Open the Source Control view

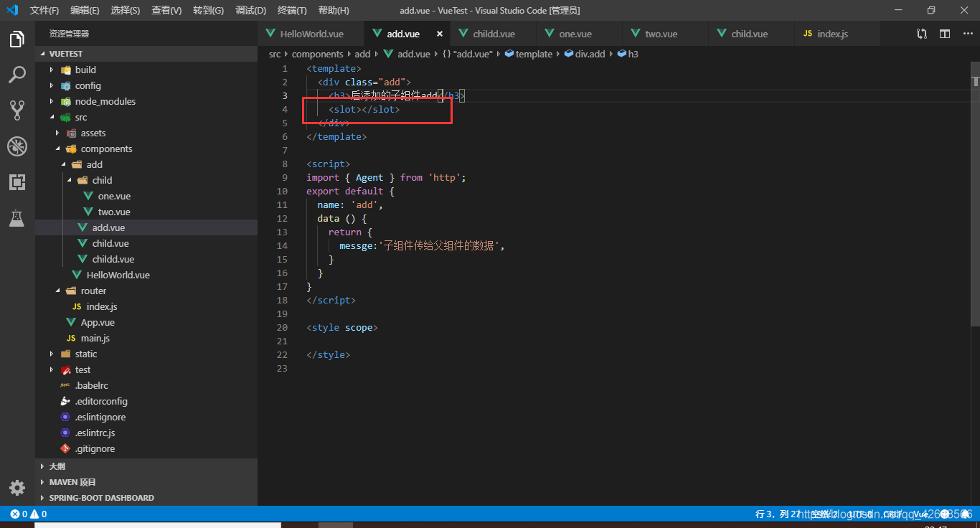pyautogui.click(x=17, y=110)
